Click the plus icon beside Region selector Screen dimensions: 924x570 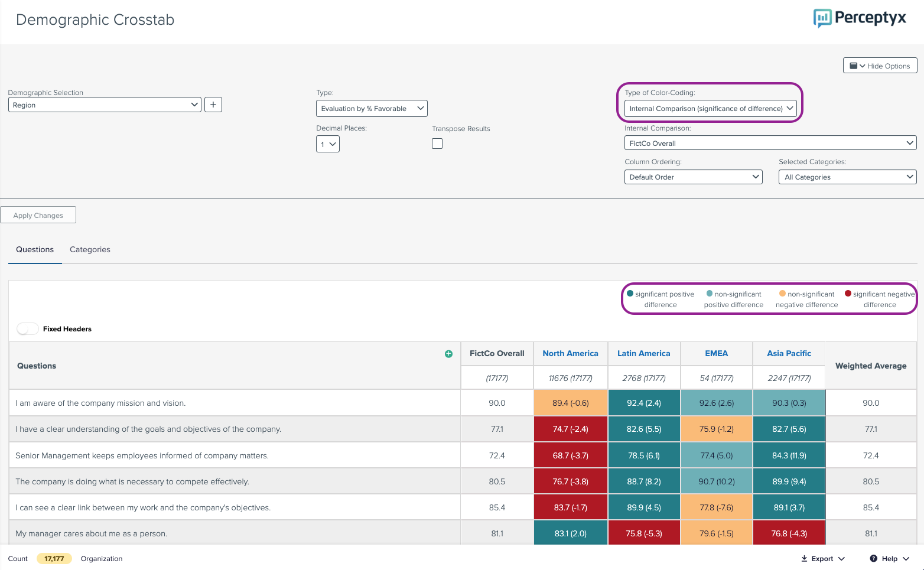213,105
